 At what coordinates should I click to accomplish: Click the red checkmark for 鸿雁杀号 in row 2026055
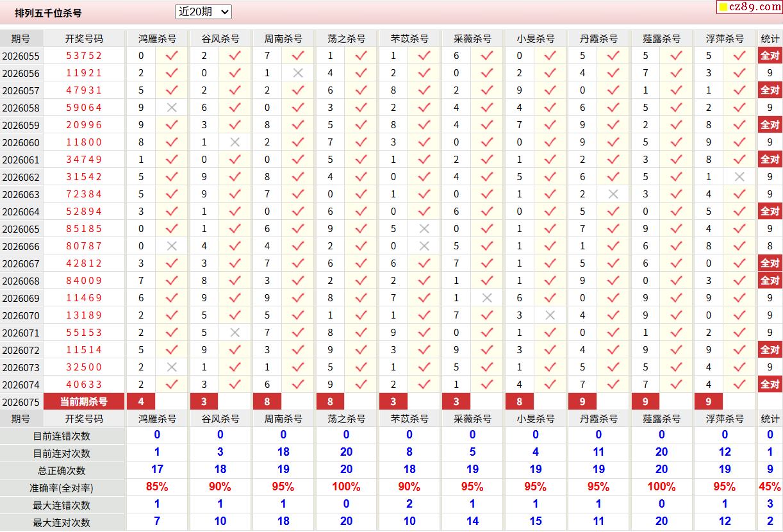coord(172,56)
